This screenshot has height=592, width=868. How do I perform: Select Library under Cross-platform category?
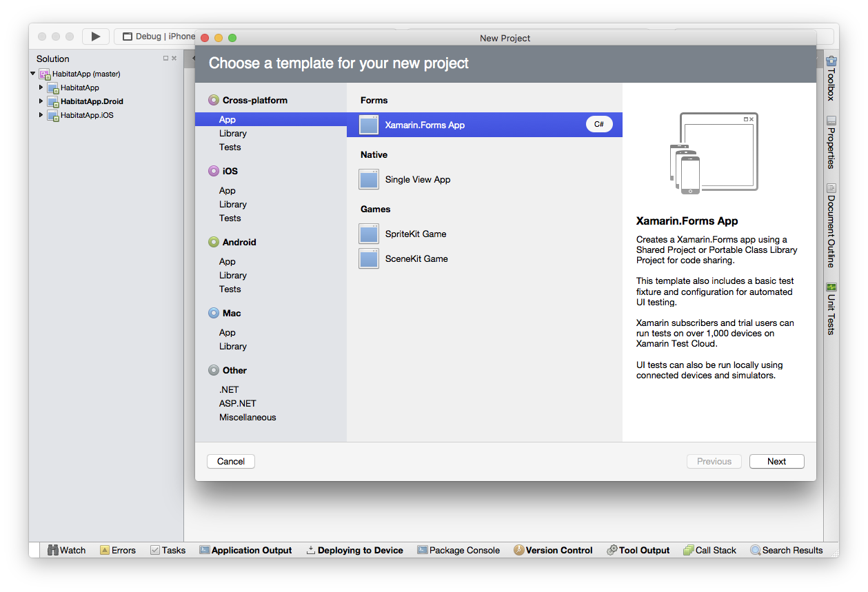(x=233, y=134)
